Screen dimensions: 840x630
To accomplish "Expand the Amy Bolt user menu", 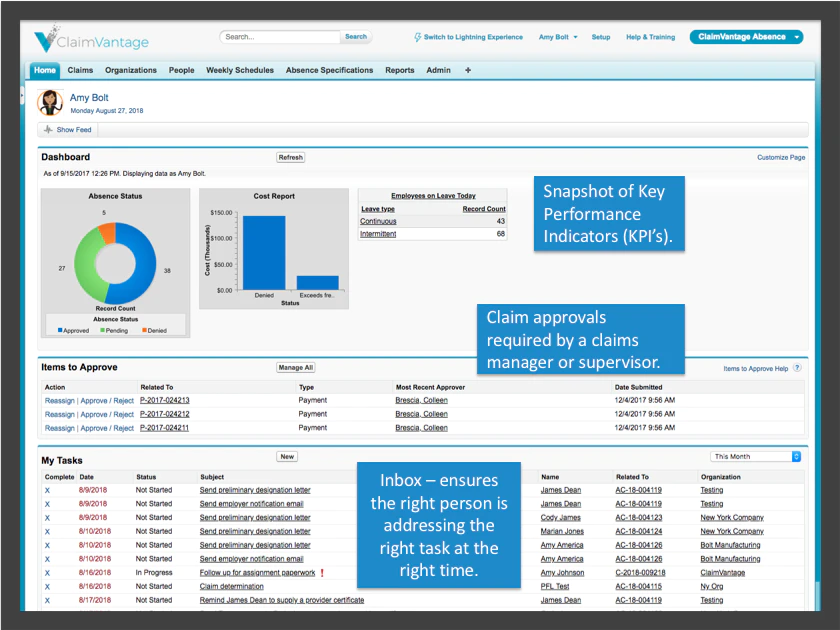I will pyautogui.click(x=575, y=37).
